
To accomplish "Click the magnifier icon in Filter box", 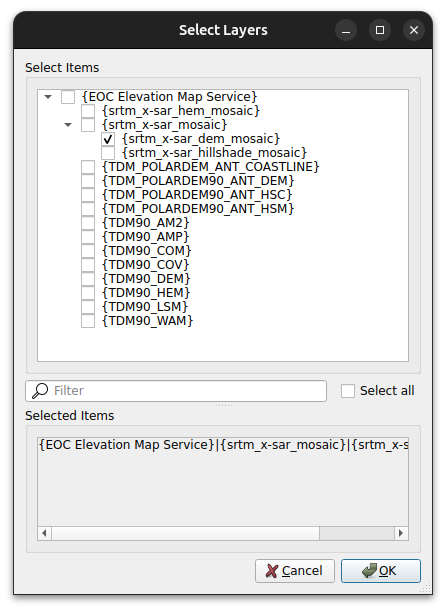I will pos(40,390).
